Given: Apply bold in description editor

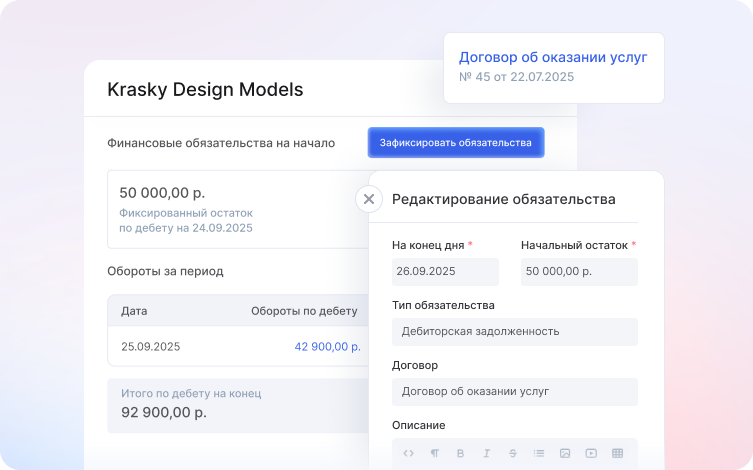Looking at the screenshot, I should pos(461,453).
